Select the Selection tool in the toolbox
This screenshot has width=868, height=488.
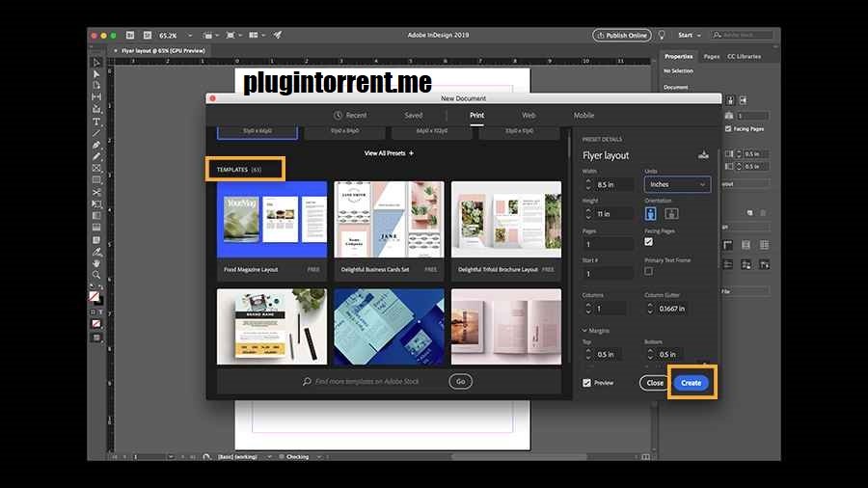96,62
